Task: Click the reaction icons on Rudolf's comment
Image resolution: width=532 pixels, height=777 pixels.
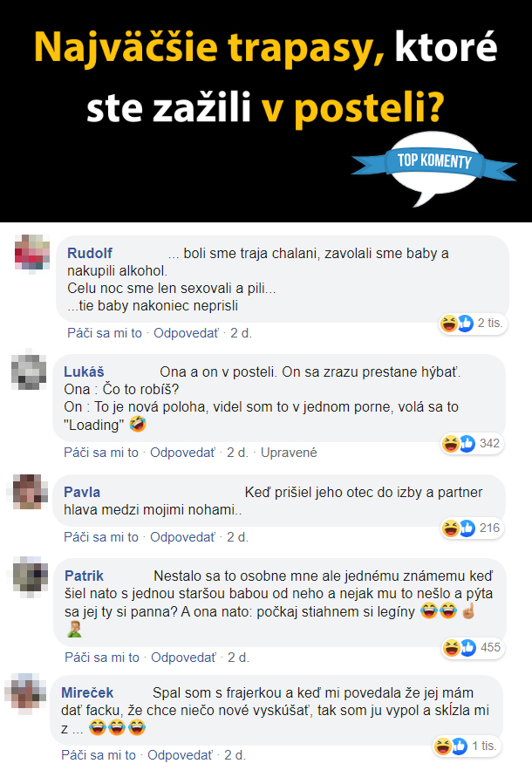Action: (473, 324)
